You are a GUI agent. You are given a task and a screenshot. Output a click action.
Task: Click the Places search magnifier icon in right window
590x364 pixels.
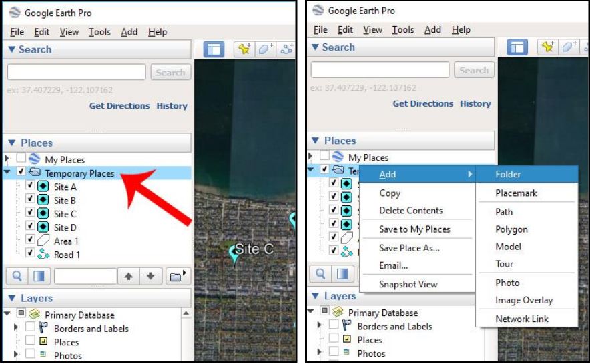320,274
